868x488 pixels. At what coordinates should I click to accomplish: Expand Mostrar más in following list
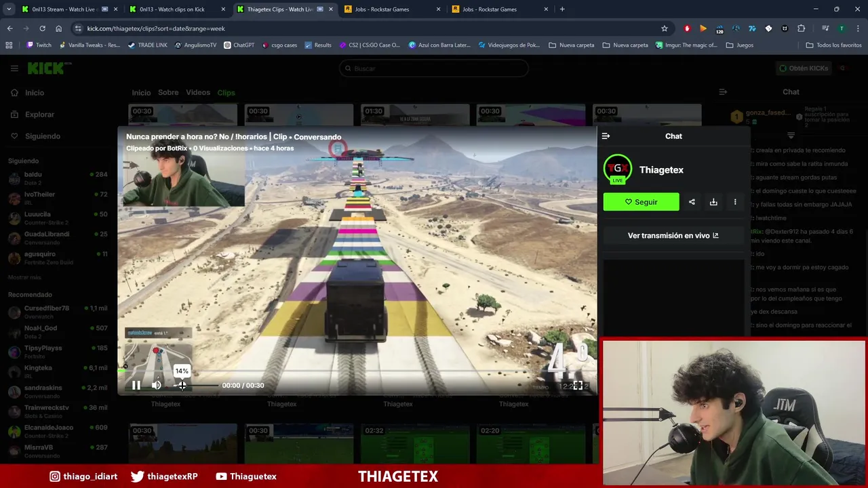point(24,278)
